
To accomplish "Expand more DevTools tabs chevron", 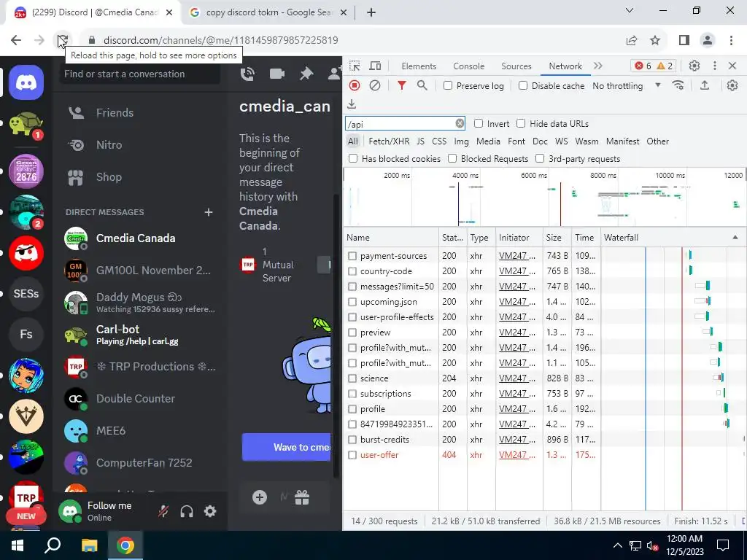I will point(598,66).
